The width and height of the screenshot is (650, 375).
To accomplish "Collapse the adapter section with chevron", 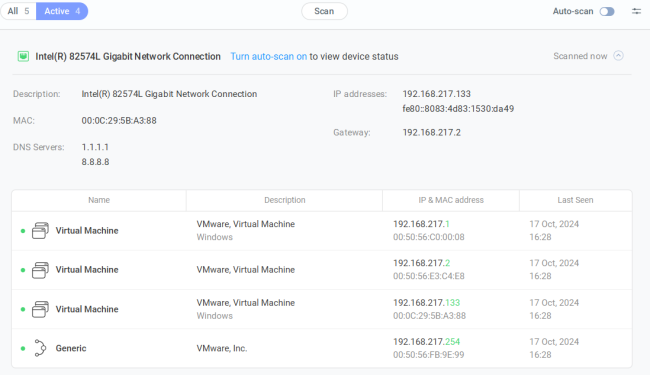I will coord(618,56).
